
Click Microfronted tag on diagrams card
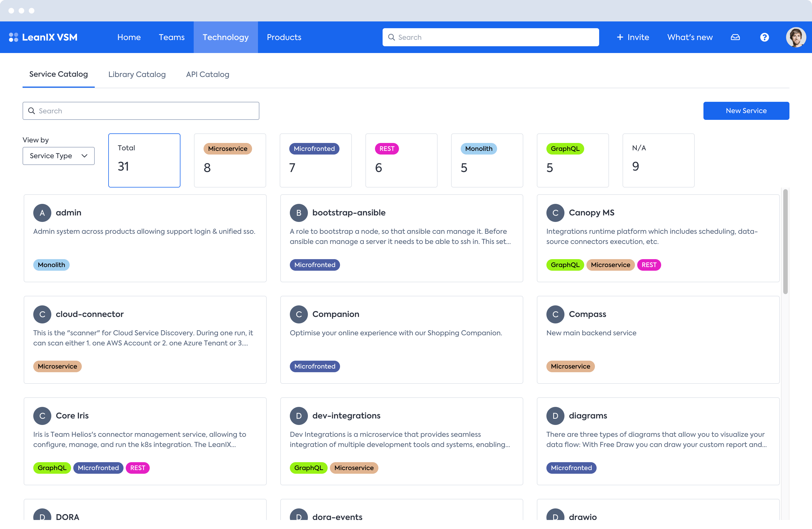pyautogui.click(x=571, y=468)
